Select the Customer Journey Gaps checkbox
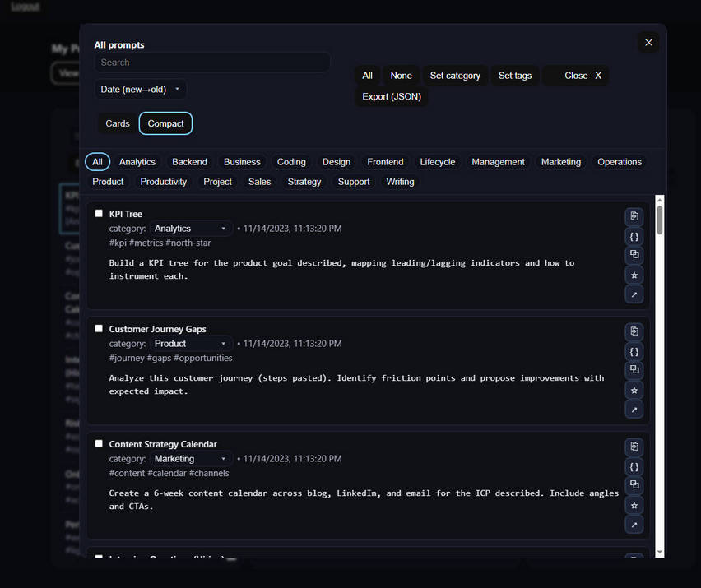Screen dimensions: 701x588 pyautogui.click(x=99, y=329)
